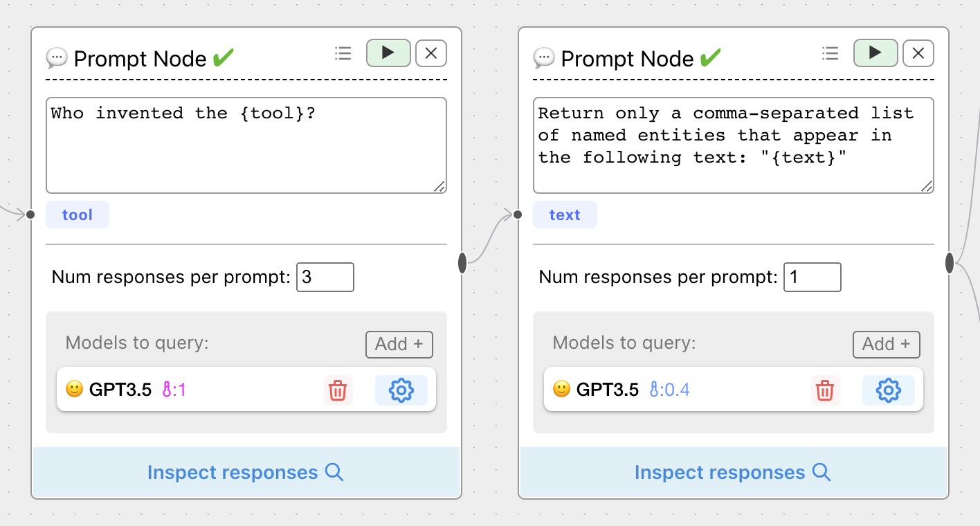Select the Num responses field showing 3
This screenshot has width=980, height=526.
pos(325,277)
